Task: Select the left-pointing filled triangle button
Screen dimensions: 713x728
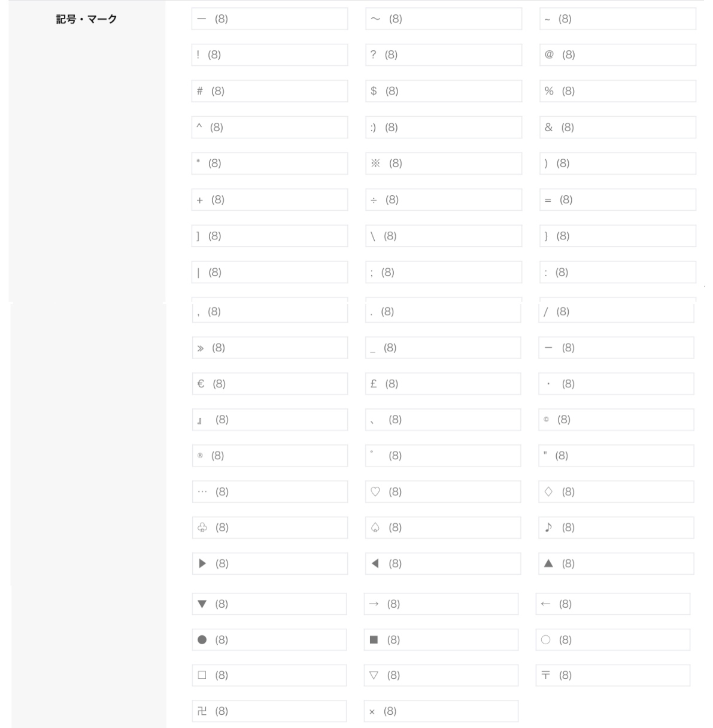Action: 443,563
